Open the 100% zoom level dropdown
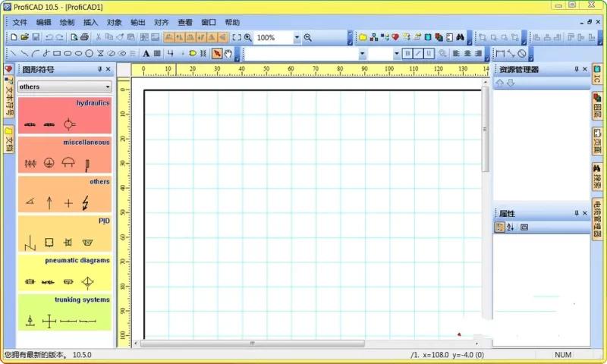607x364 pixels. coord(297,37)
